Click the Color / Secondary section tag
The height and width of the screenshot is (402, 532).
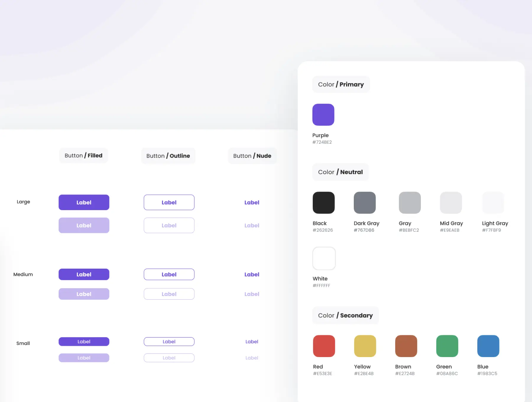pyautogui.click(x=345, y=315)
